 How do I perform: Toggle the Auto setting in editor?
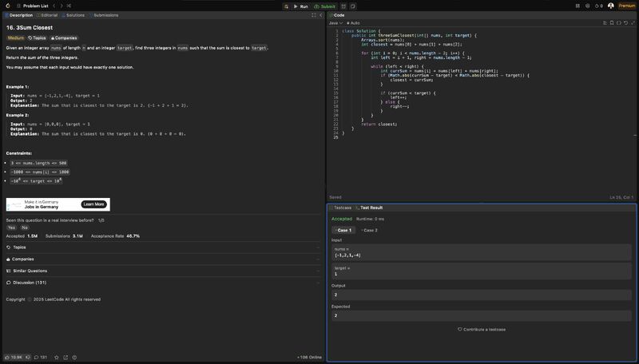[x=352, y=23]
